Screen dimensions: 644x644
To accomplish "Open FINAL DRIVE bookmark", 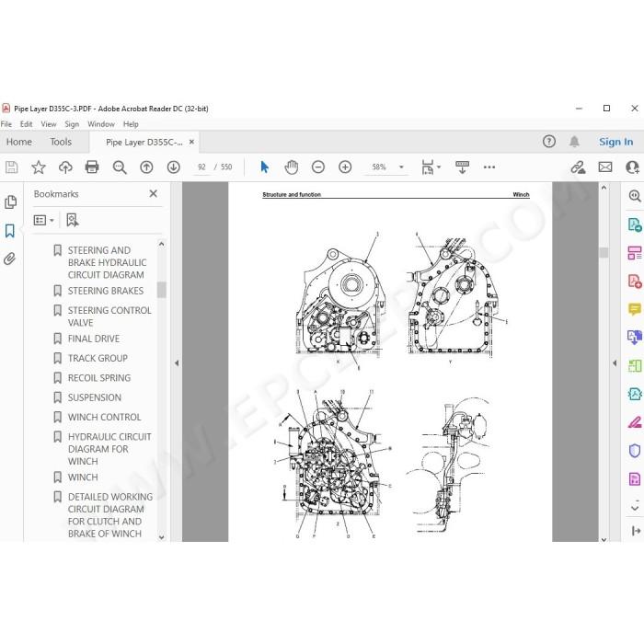I will click(x=94, y=339).
